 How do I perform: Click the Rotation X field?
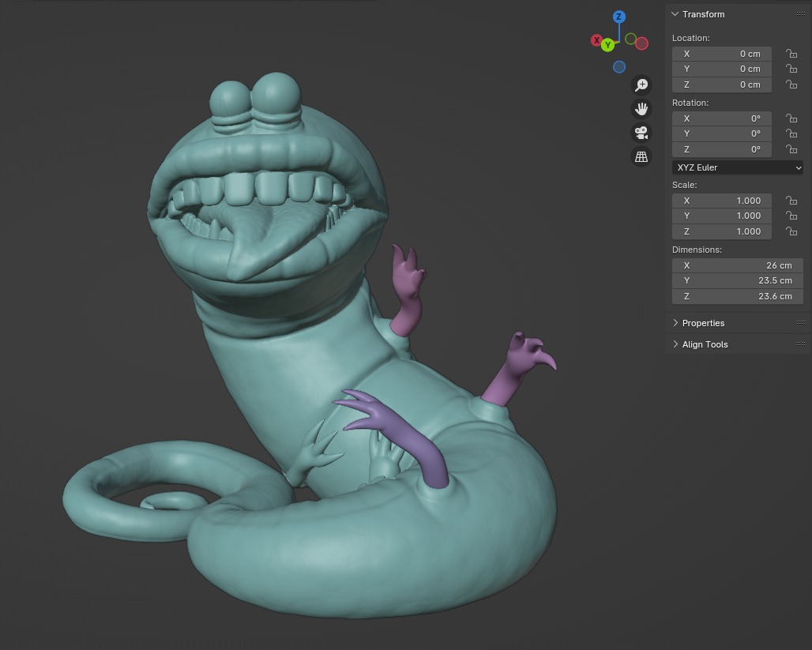722,118
